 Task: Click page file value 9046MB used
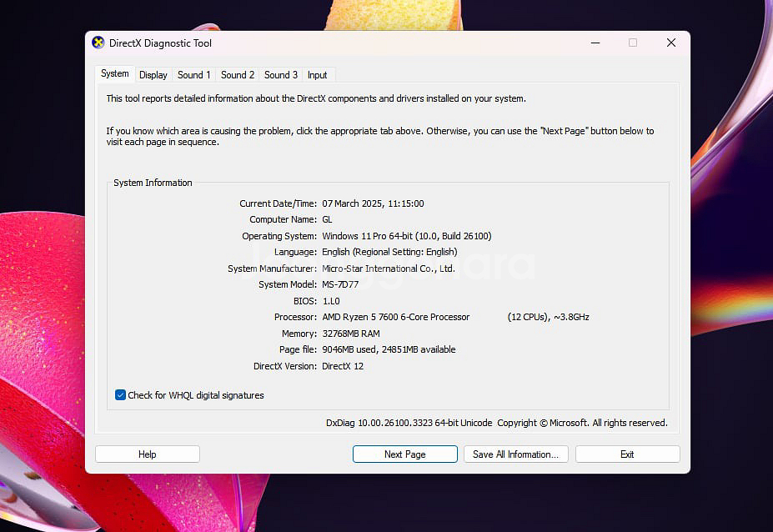coord(350,349)
